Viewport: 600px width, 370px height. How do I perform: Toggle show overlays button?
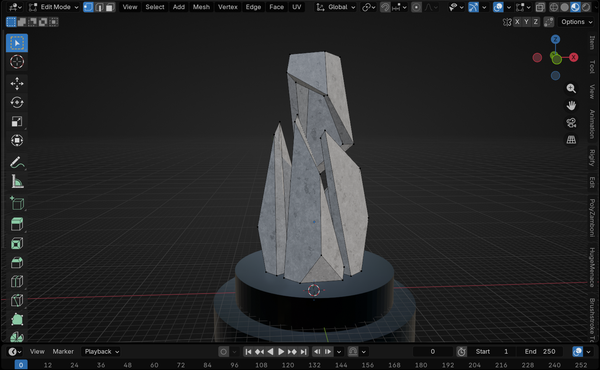[498, 7]
